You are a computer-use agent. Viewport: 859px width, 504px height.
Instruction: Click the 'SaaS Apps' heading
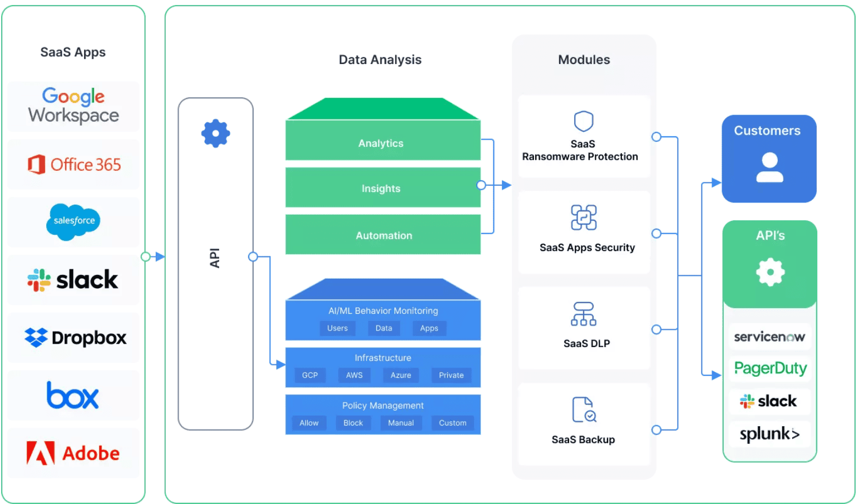(73, 52)
